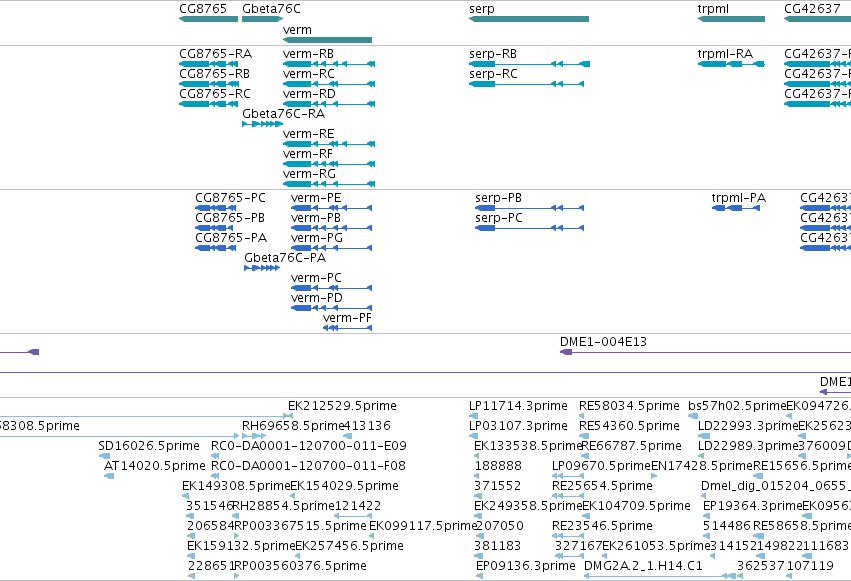The height and width of the screenshot is (581, 851).
Task: Open EST SD16026.5prime
Action: pyautogui.click(x=149, y=446)
